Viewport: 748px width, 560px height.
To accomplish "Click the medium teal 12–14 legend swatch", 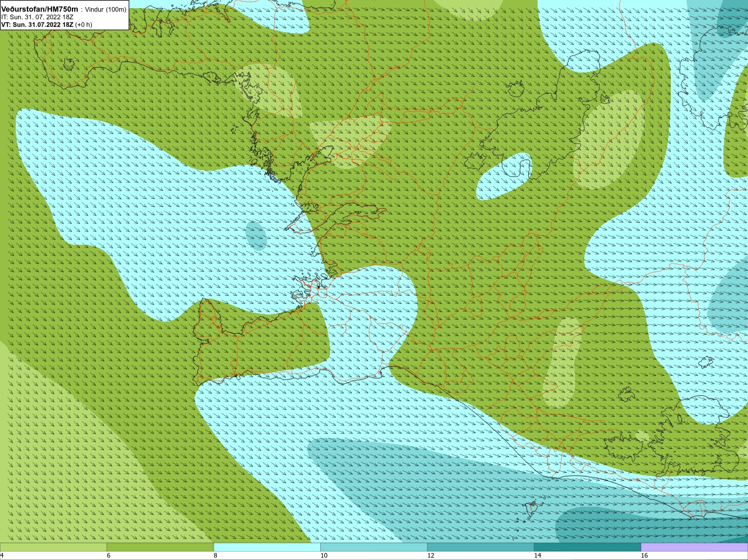I will [480, 547].
